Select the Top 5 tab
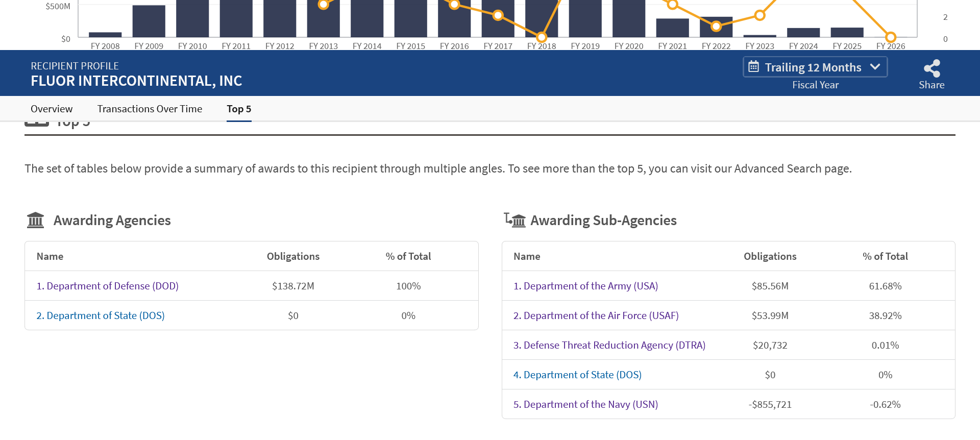Screen dimensions: 980x440 pyautogui.click(x=239, y=109)
